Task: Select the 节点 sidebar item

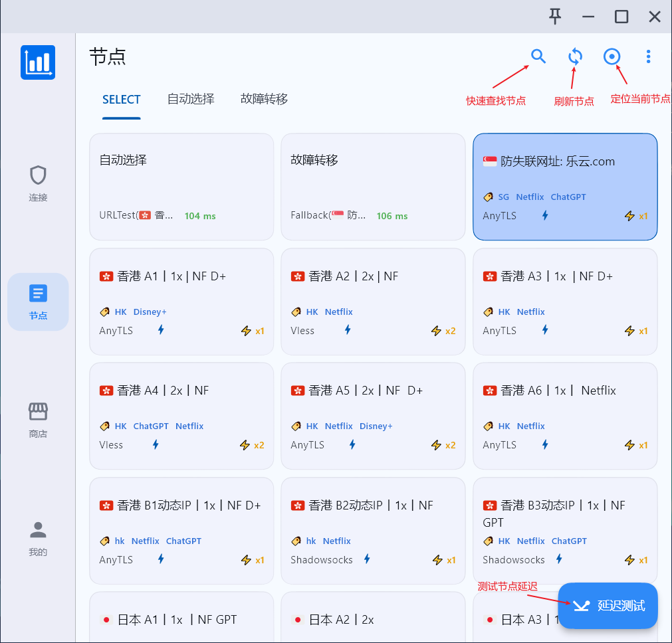Action: [38, 302]
